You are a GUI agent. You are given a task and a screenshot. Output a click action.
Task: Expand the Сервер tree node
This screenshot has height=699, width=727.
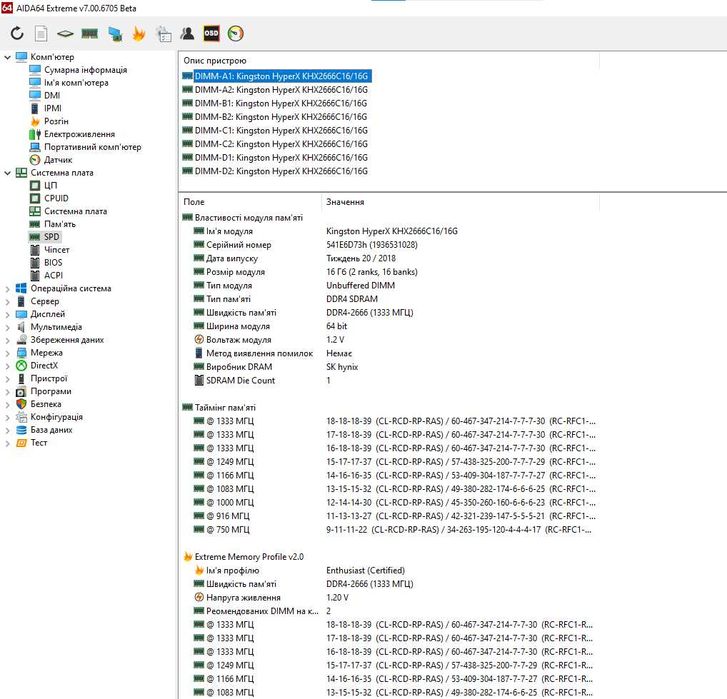(7, 302)
